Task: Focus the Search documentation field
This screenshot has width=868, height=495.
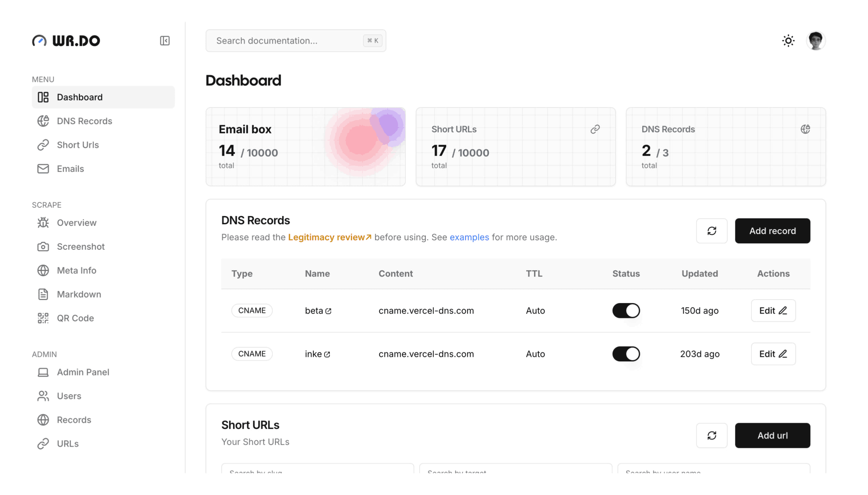Action: click(289, 41)
